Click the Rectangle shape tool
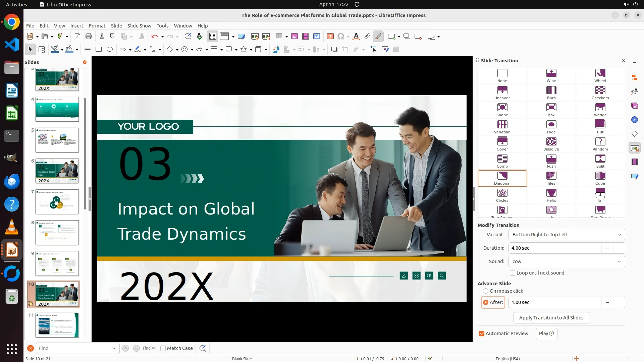Viewport: 644px width, 362px height. pyautogui.click(x=99, y=50)
